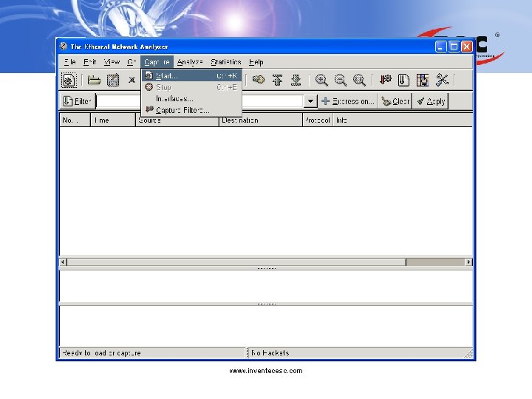Open coloring rules toolbar icon
Image resolution: width=532 pixels, height=399 pixels.
tap(423, 80)
